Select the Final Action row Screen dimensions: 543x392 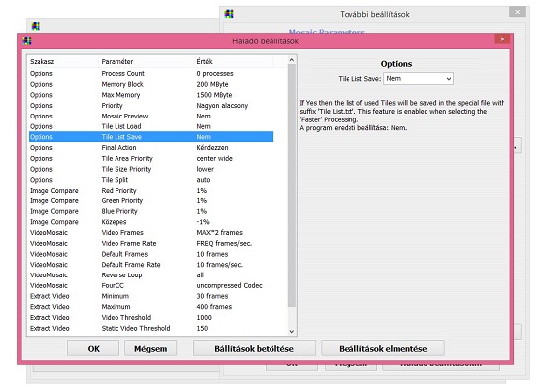(x=151, y=147)
